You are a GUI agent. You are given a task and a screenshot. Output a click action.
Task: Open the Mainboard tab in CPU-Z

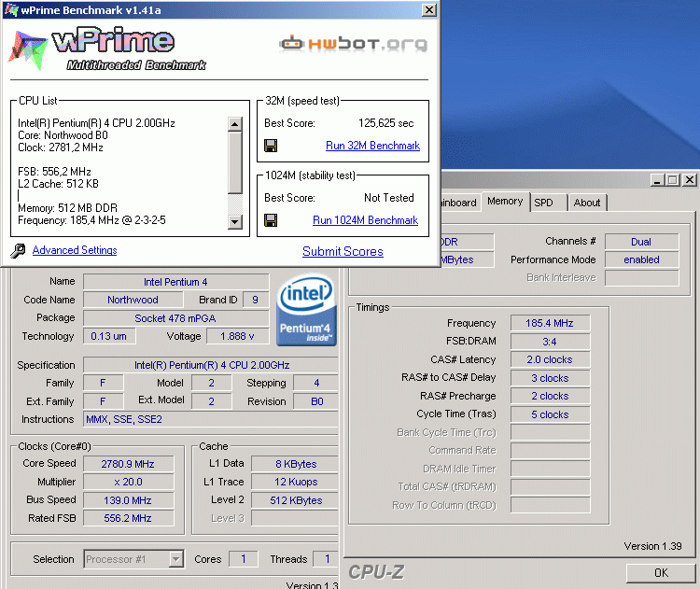coord(459,203)
